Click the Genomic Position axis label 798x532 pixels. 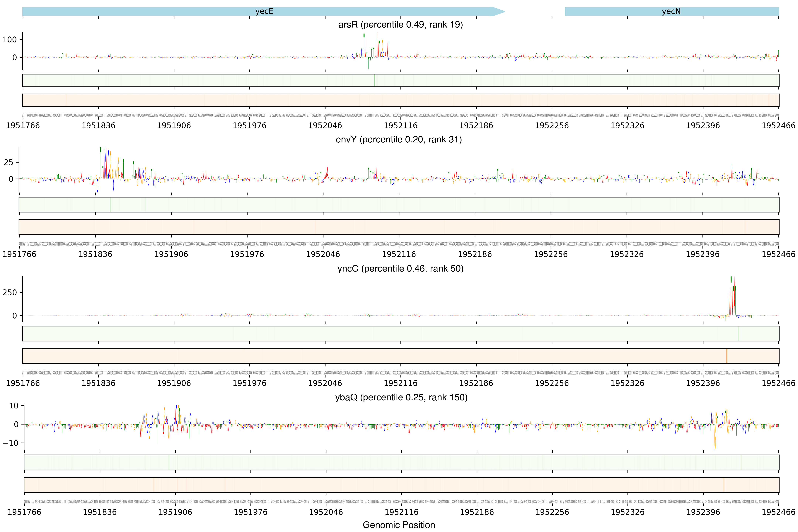(399, 525)
